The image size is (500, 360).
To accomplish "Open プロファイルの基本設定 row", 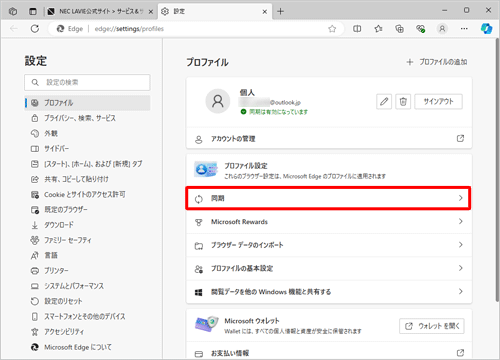I will pyautogui.click(x=329, y=268).
